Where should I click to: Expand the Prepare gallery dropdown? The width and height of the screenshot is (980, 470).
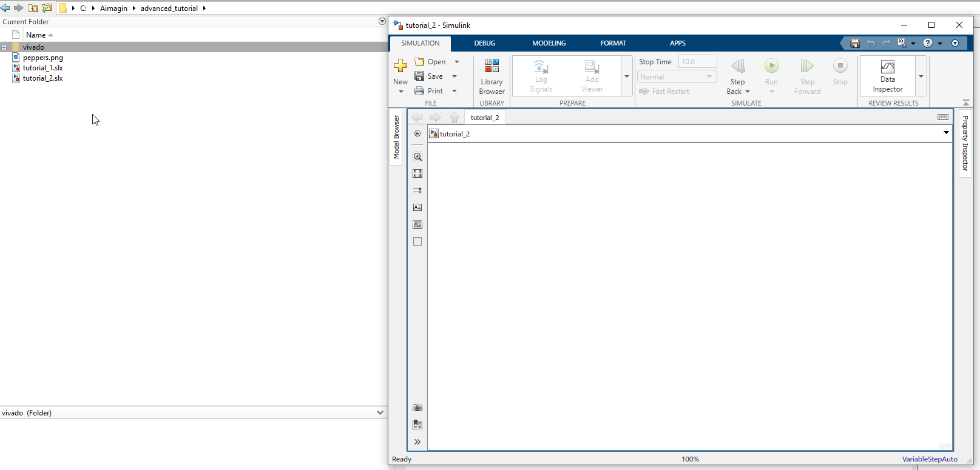pos(627,76)
